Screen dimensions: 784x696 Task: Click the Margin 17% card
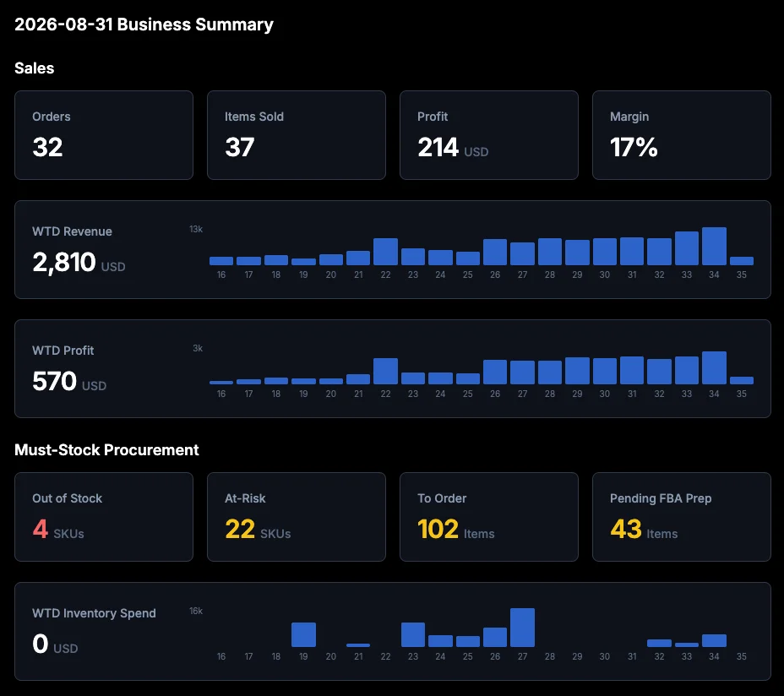click(x=682, y=135)
